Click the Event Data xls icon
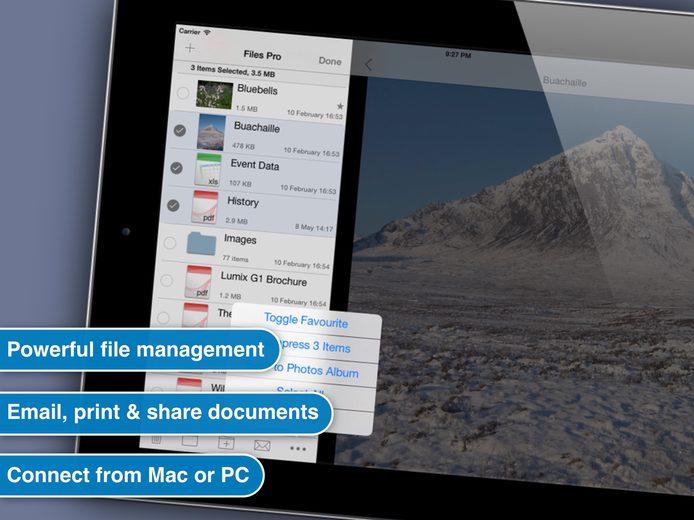694x520 pixels. pos(208,169)
